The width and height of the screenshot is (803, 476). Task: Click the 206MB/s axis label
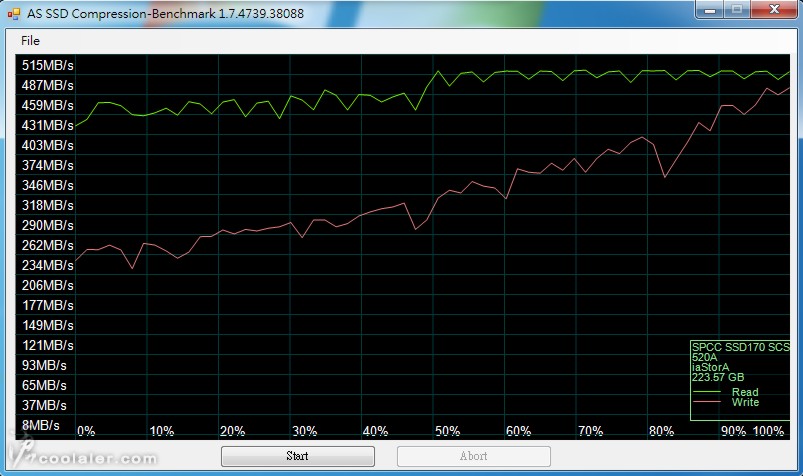48,285
